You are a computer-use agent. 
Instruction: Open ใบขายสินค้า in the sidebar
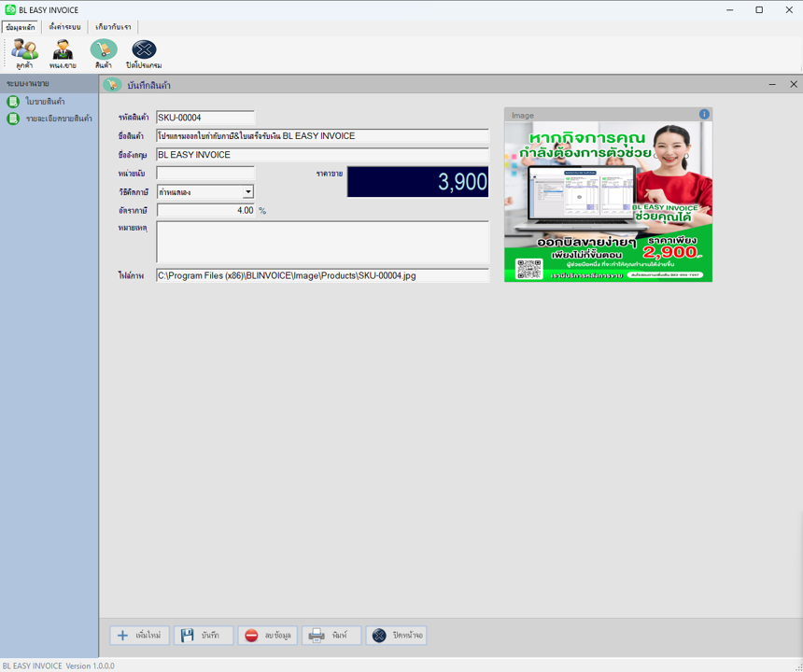(45, 102)
